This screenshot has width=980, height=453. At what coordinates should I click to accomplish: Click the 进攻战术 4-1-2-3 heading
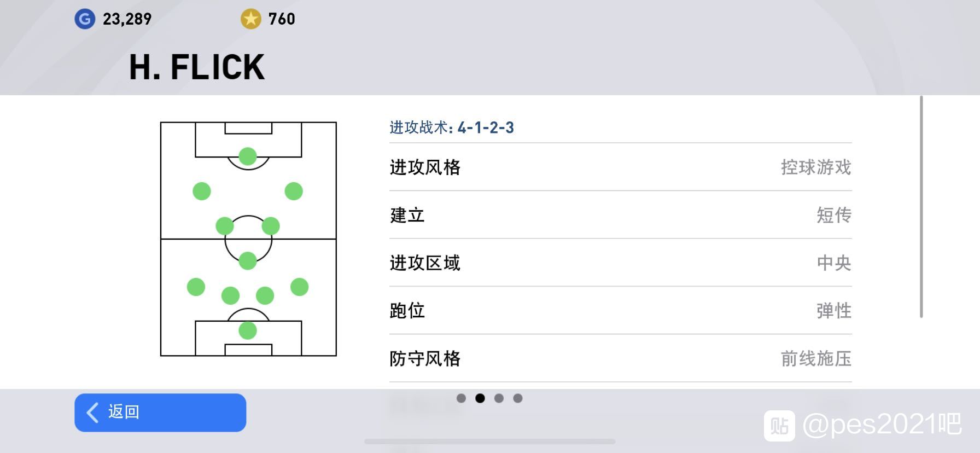[x=452, y=127]
